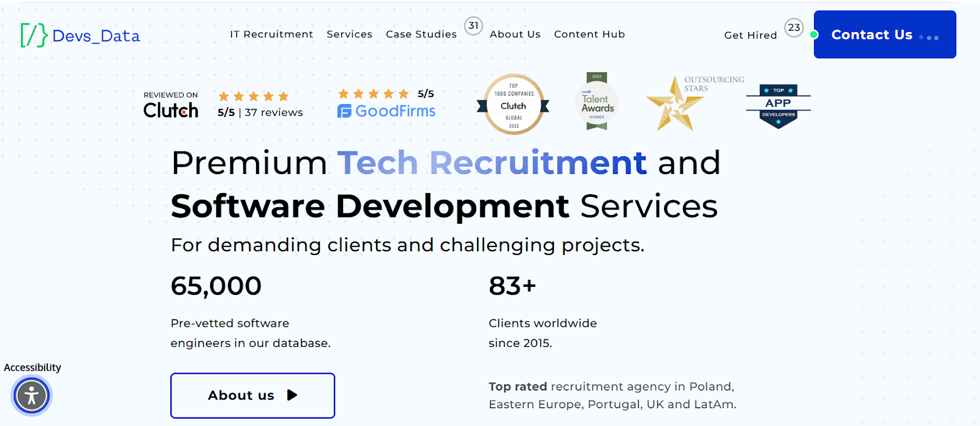Click 'Clients worldwide' text

pyautogui.click(x=543, y=323)
